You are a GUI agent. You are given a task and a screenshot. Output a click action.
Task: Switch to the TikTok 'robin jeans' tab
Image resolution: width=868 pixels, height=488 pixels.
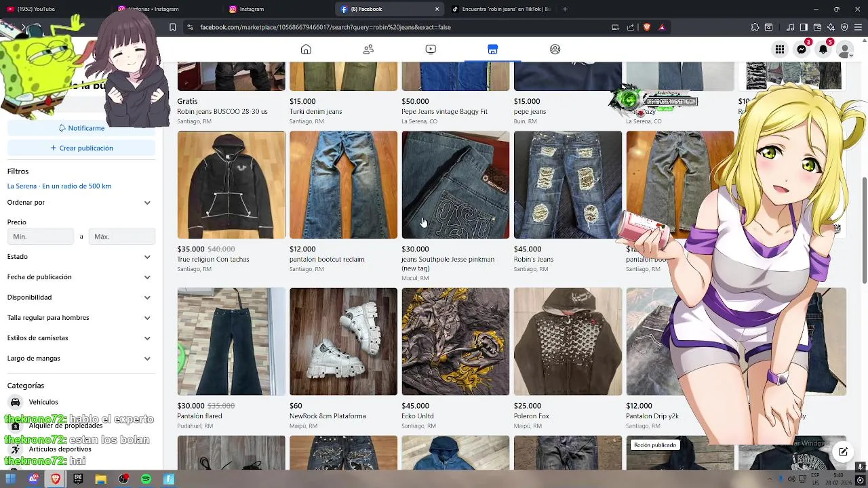click(x=500, y=9)
